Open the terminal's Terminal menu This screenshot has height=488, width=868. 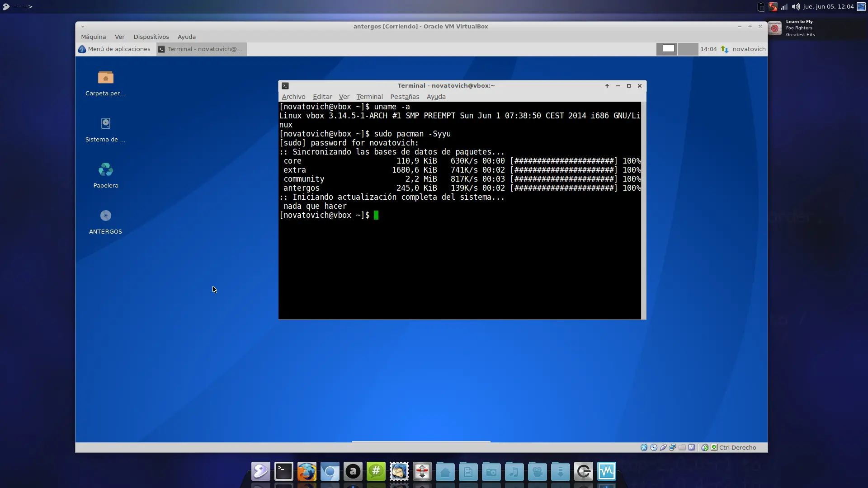pyautogui.click(x=369, y=97)
